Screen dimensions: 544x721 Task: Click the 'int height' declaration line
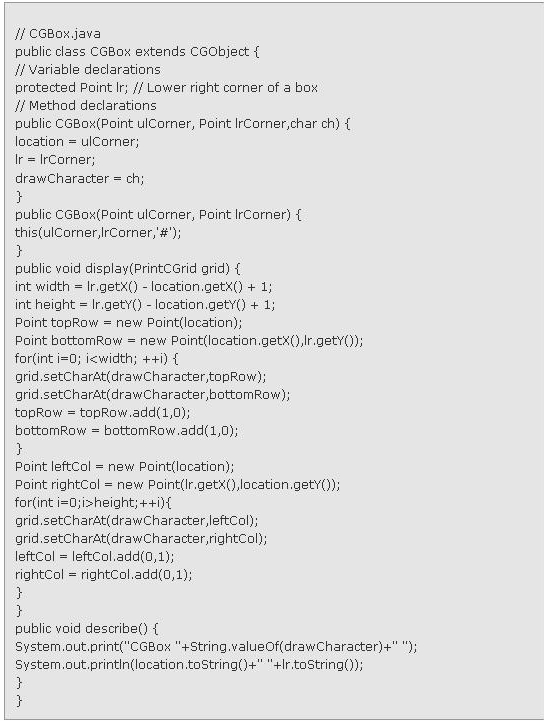tap(145, 305)
